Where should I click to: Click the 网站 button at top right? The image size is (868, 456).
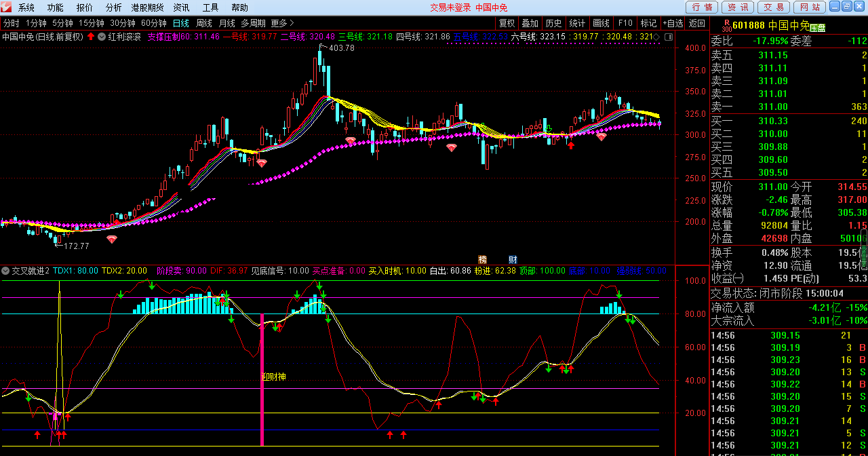[x=809, y=7]
